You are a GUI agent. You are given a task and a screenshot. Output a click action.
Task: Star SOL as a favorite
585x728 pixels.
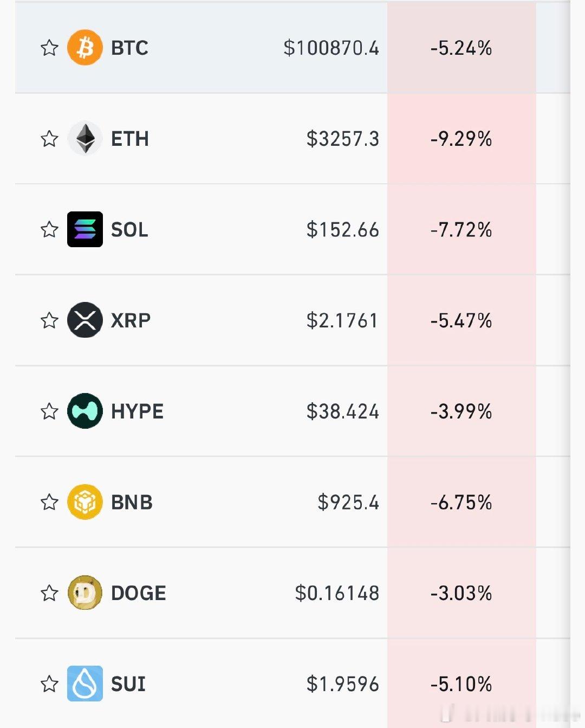coord(49,229)
